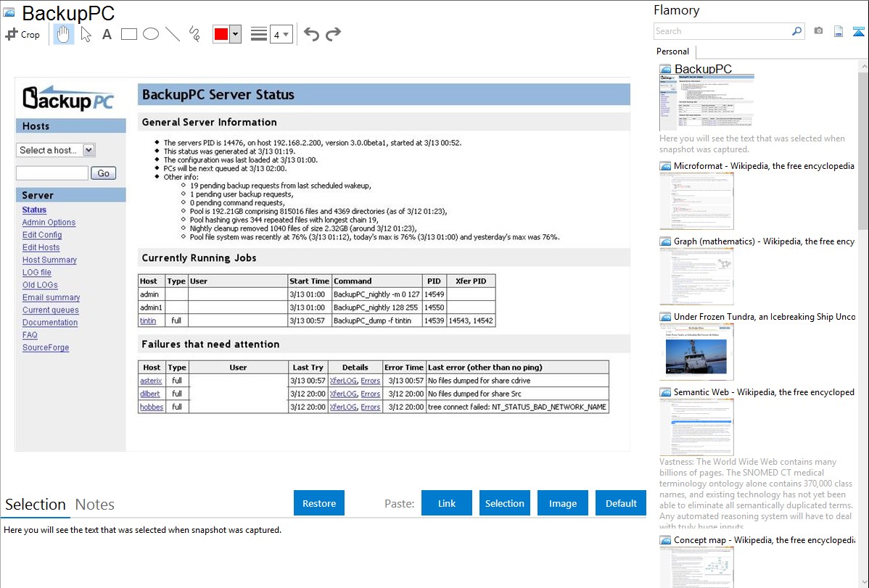The image size is (869, 588).
Task: Open the BackupPC snapshot thumbnail
Action: (707, 102)
